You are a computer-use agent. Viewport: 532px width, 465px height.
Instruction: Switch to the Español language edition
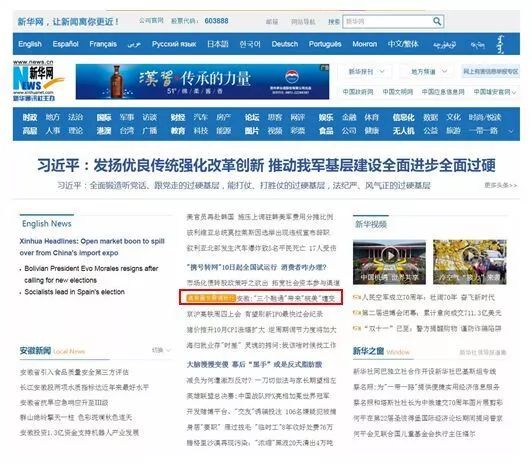pyautogui.click(x=65, y=44)
